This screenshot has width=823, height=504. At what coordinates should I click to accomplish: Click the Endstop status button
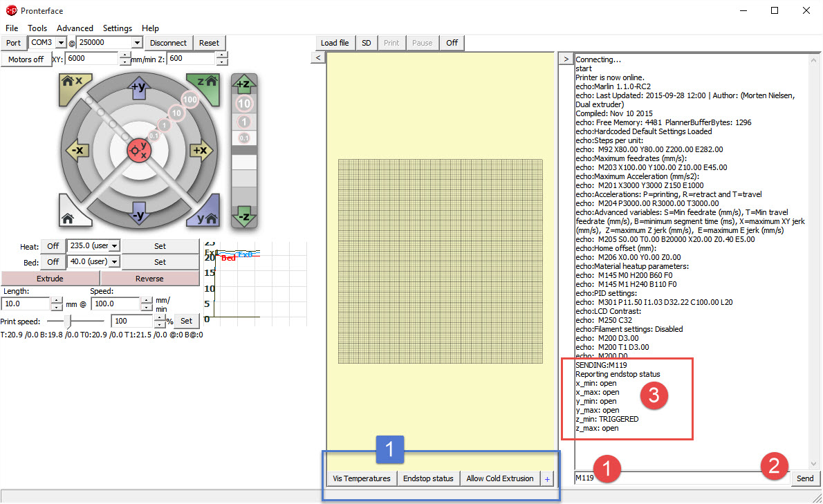click(x=428, y=478)
